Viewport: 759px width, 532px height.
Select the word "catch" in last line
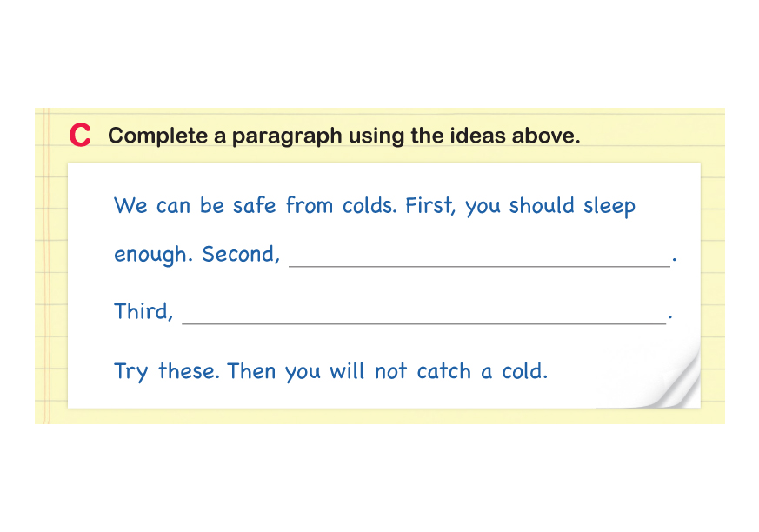(x=443, y=372)
